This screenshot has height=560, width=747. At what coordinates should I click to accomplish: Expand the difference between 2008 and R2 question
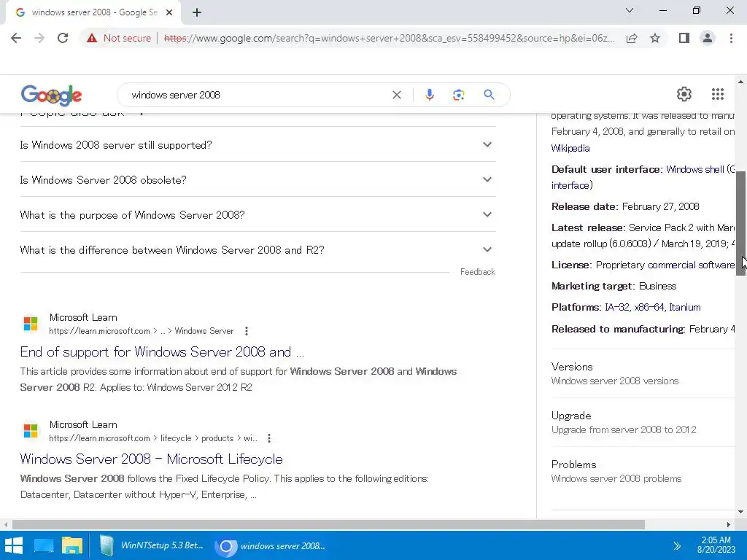pyautogui.click(x=258, y=250)
